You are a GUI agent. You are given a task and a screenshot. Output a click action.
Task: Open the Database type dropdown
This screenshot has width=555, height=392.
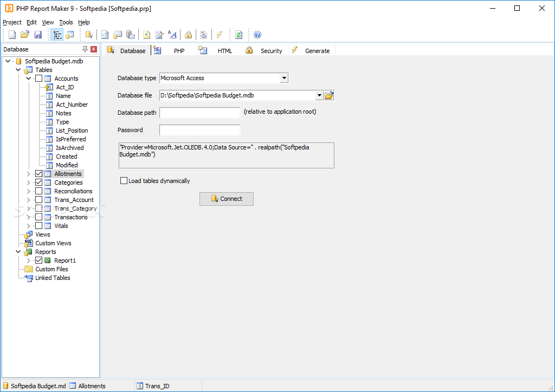tap(284, 77)
